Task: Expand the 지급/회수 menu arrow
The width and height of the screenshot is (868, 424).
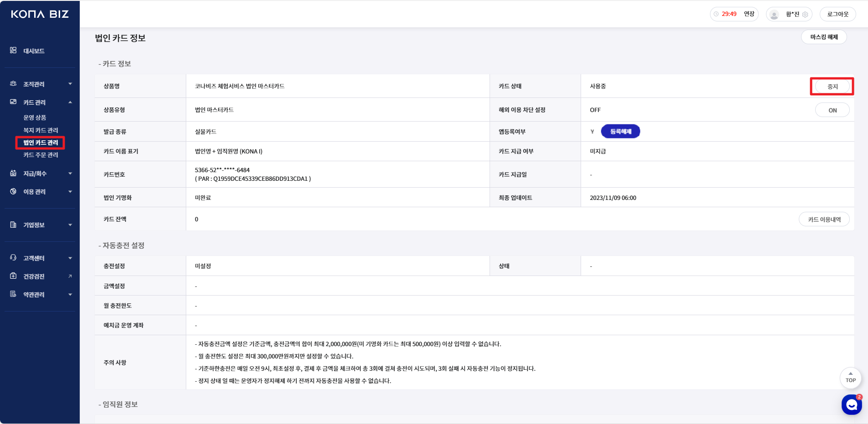Action: tap(70, 174)
